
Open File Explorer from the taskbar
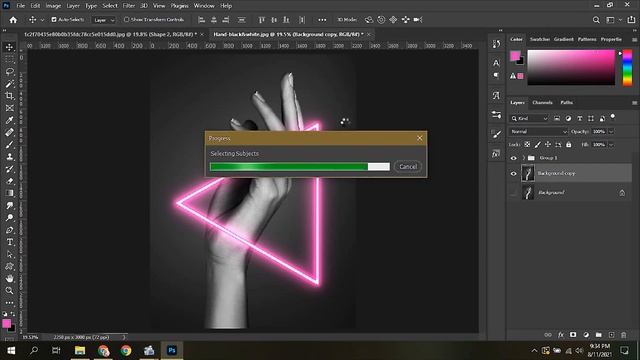click(80, 350)
